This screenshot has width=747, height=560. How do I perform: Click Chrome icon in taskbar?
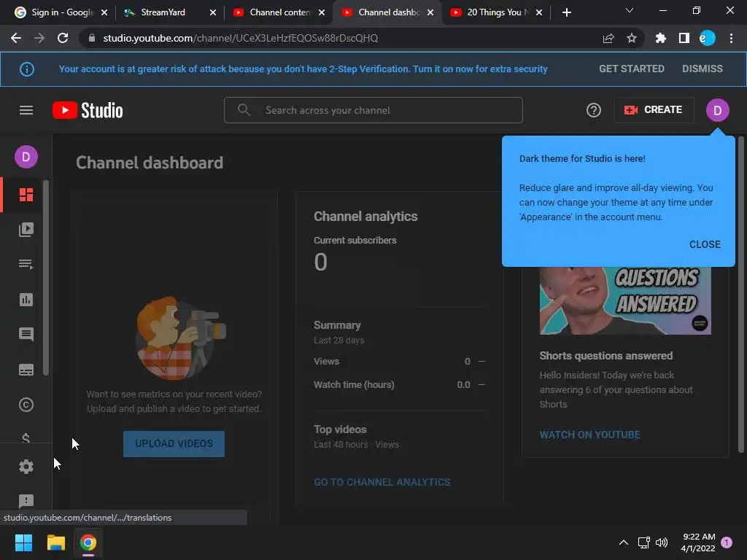(88, 542)
